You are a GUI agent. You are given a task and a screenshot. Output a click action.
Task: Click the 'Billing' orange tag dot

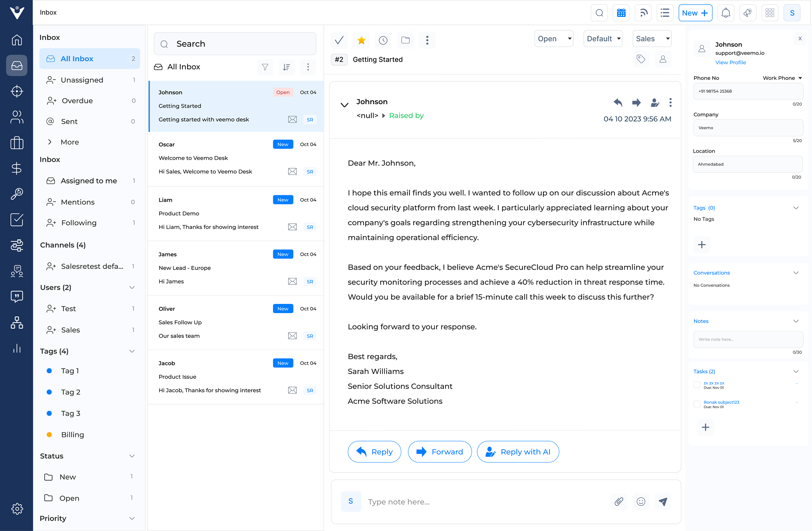pyautogui.click(x=49, y=434)
